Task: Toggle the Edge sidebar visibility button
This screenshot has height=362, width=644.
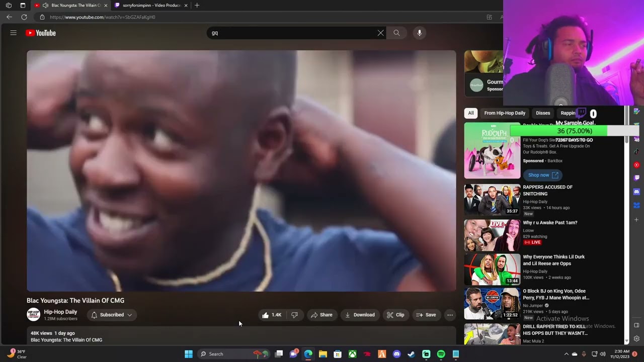Action: [x=636, y=325]
